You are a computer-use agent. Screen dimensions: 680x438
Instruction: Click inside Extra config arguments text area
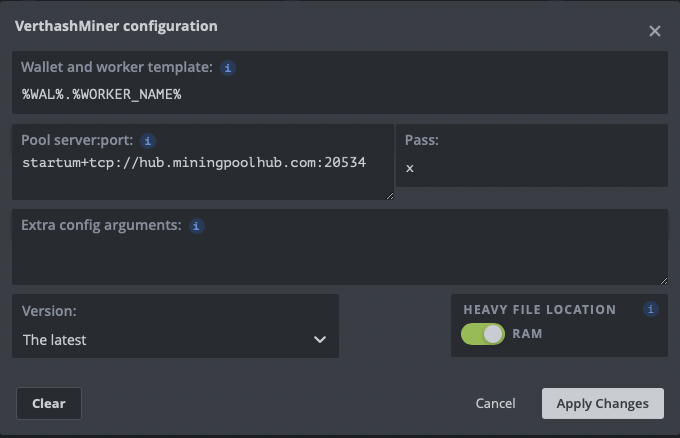[340, 259]
